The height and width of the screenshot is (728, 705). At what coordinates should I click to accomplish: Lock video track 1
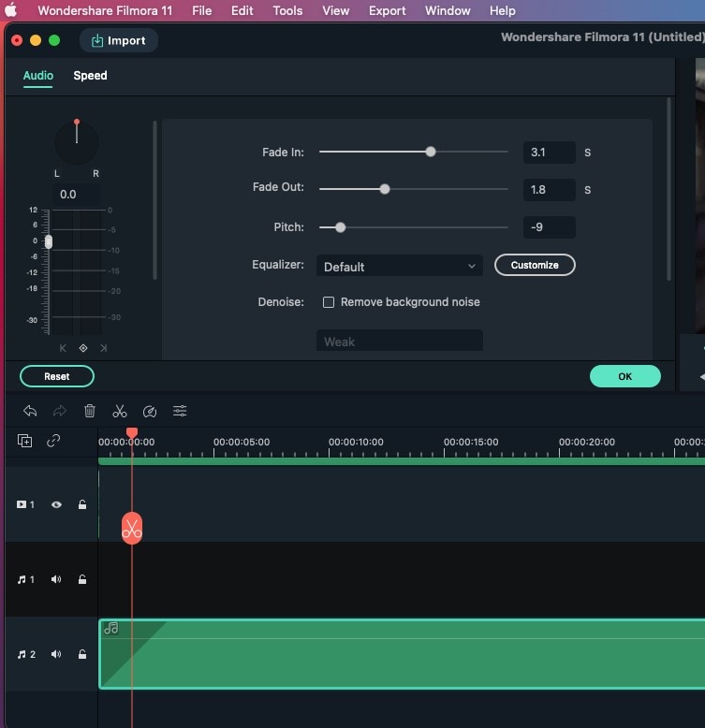pos(82,504)
